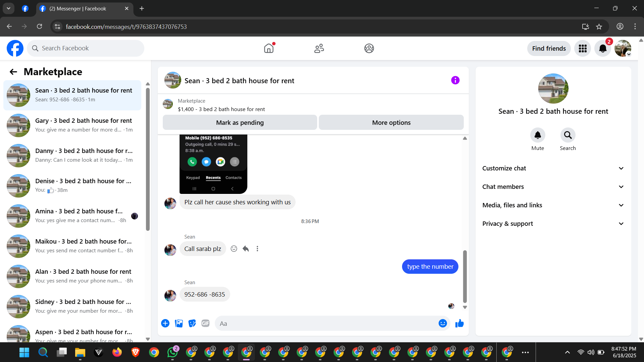
Task: Show hidden system tray icons
Action: click(x=567, y=352)
